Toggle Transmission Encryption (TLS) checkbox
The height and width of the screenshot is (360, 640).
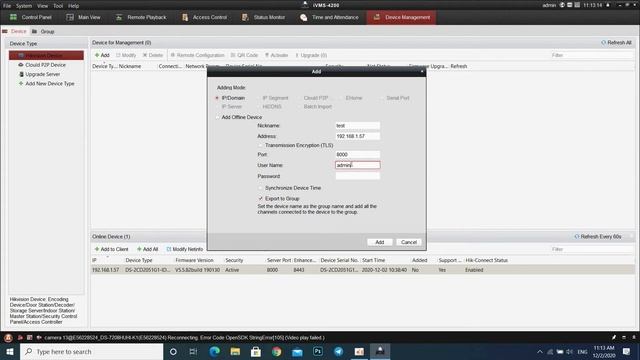(x=260, y=145)
